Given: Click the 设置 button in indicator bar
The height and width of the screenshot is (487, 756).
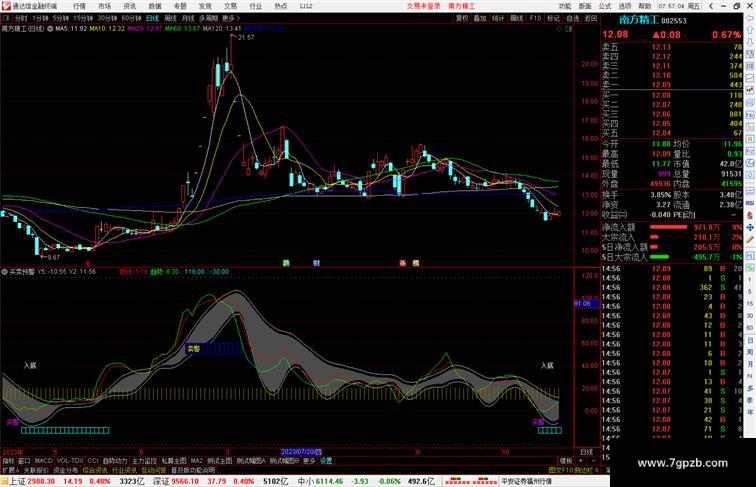Looking at the screenshot, I should click(x=326, y=461).
